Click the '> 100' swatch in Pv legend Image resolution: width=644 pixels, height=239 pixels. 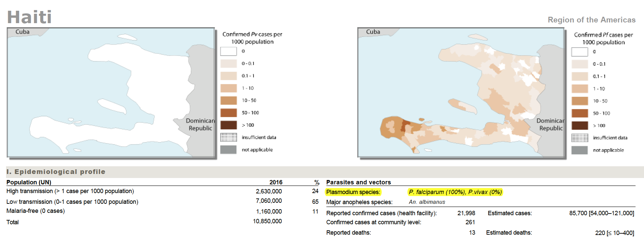tap(228, 125)
